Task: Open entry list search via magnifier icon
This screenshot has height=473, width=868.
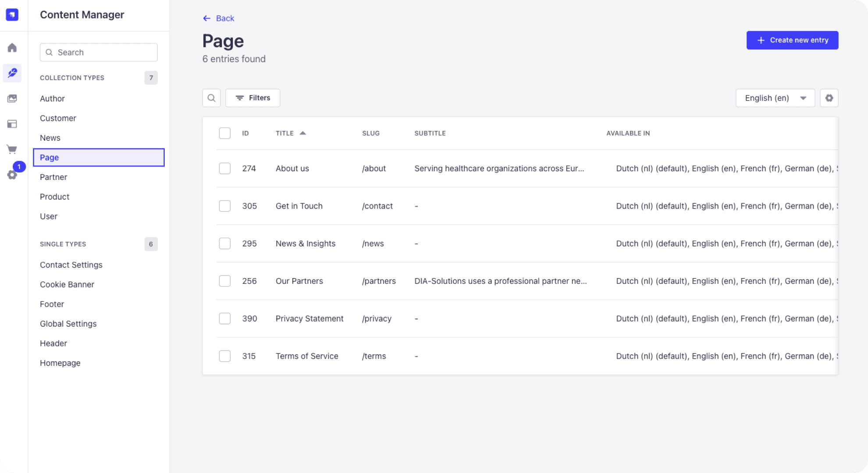Action: [211, 98]
